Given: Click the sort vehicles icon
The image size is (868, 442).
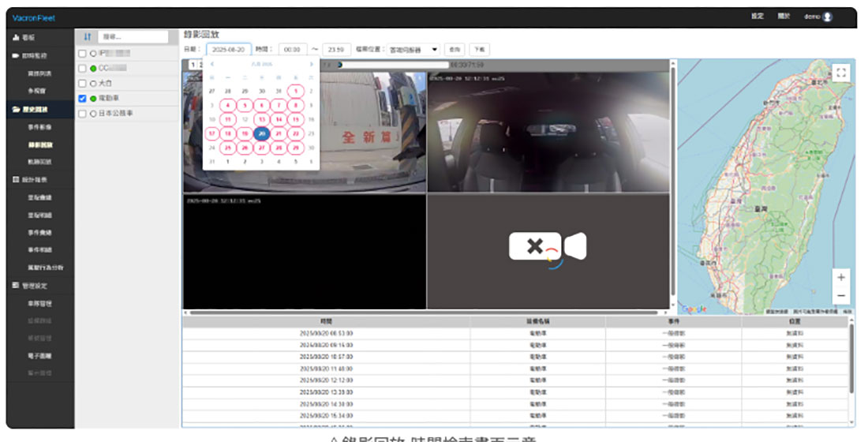Looking at the screenshot, I should click(88, 37).
